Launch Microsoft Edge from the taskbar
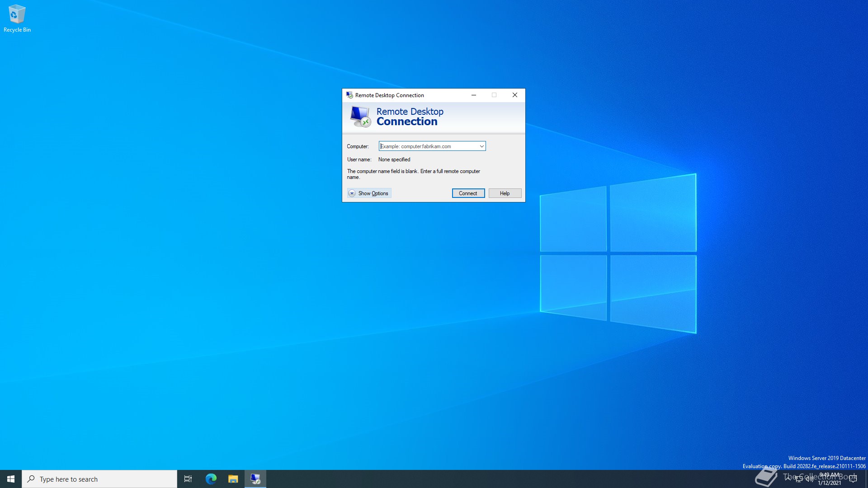 [211, 479]
